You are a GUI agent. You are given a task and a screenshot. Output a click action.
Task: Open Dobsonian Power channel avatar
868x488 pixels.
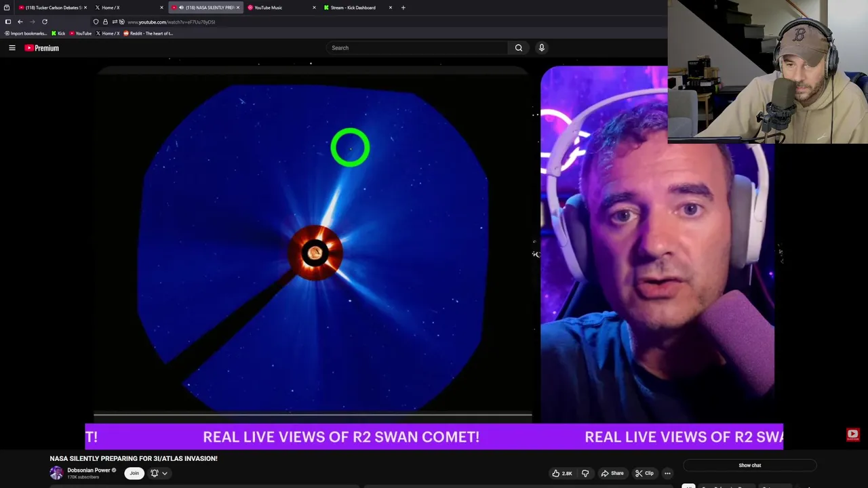56,473
